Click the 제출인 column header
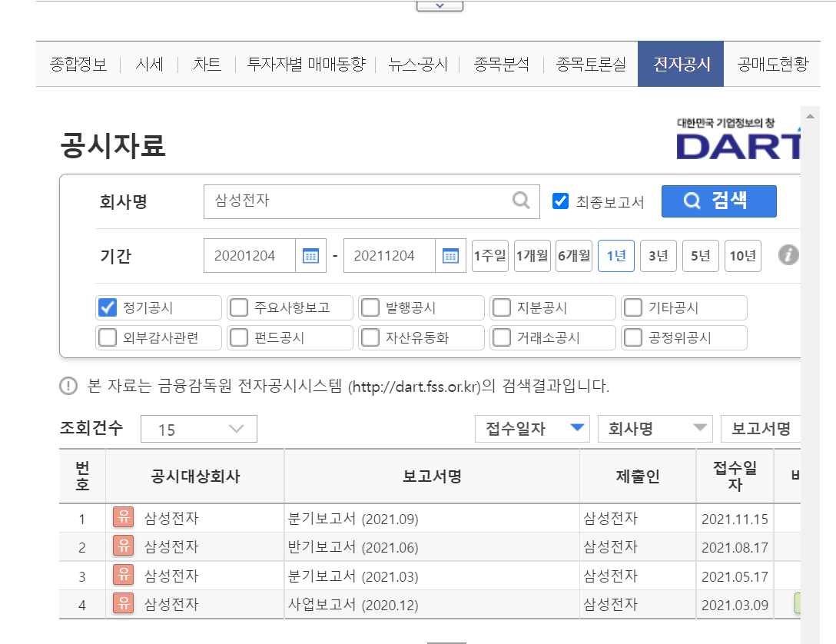 click(638, 476)
